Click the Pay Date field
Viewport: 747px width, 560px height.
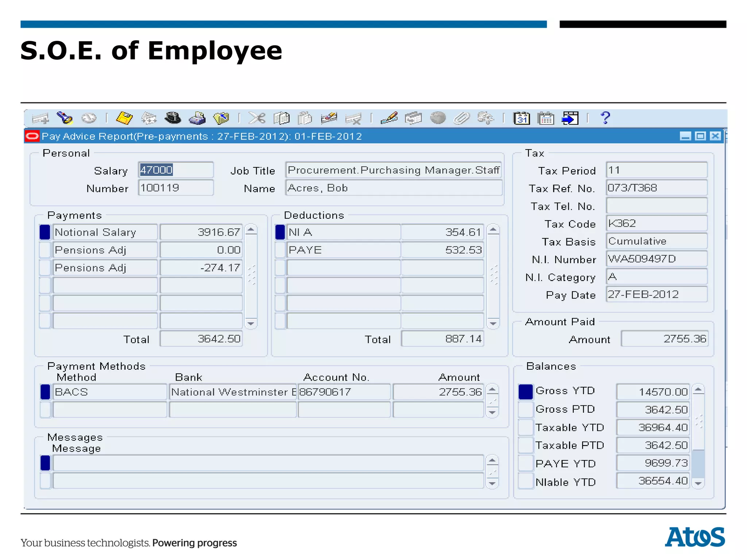click(x=657, y=294)
